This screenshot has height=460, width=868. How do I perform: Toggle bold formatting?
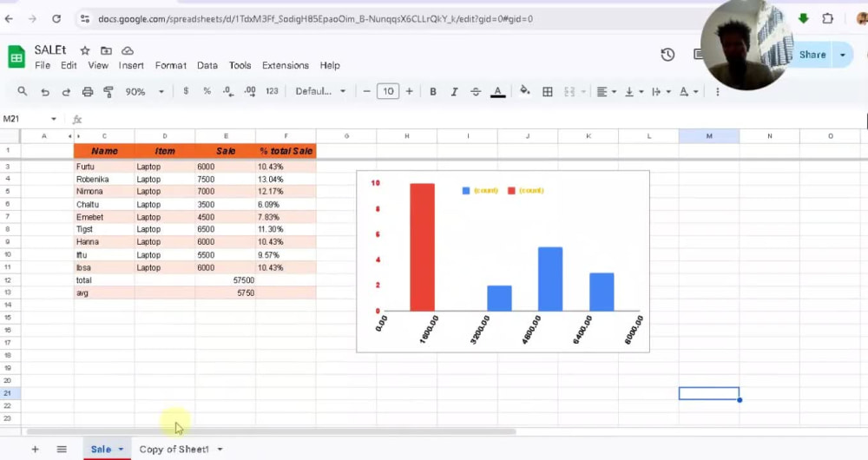433,92
